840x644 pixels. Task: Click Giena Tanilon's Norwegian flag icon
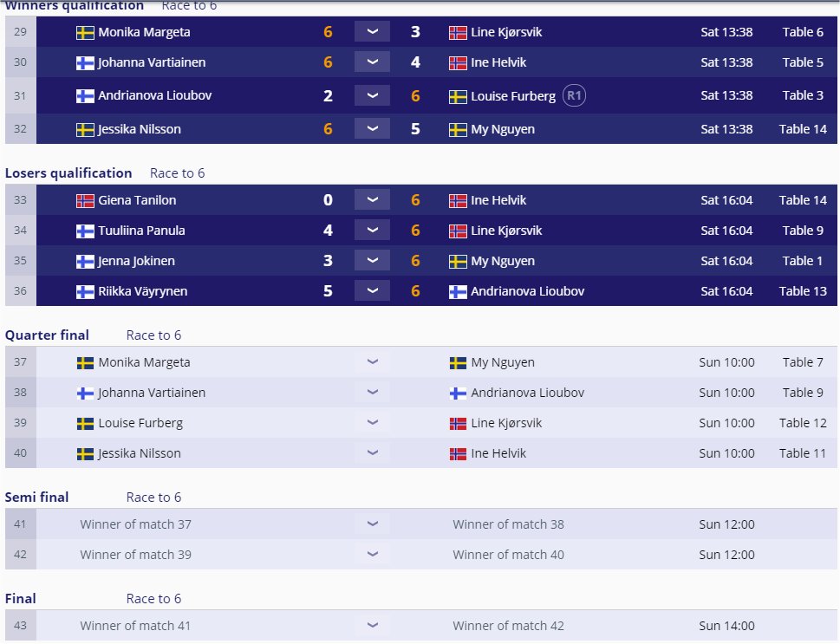pyautogui.click(x=85, y=201)
